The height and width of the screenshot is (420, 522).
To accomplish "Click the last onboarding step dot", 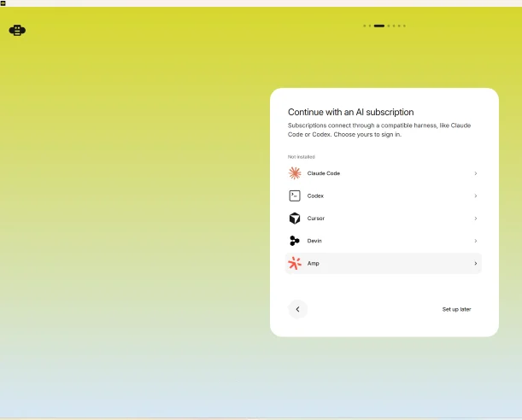I will 404,26.
